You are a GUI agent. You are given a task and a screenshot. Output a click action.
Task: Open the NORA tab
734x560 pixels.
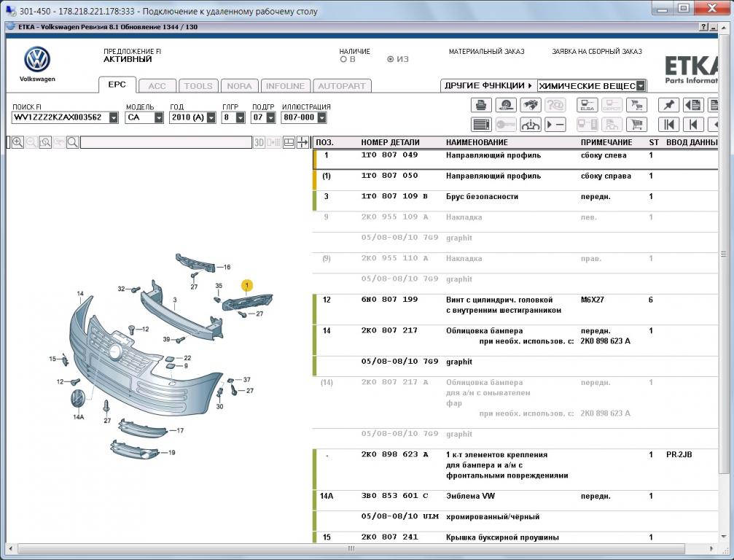240,86
